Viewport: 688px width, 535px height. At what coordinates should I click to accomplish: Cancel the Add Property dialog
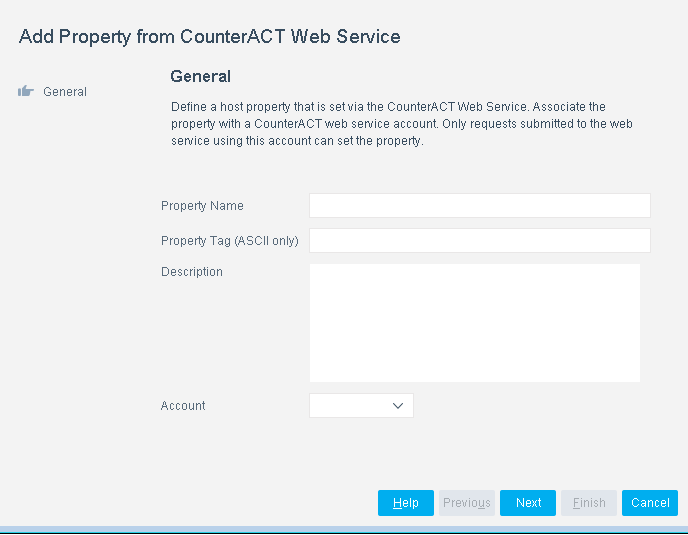click(650, 503)
